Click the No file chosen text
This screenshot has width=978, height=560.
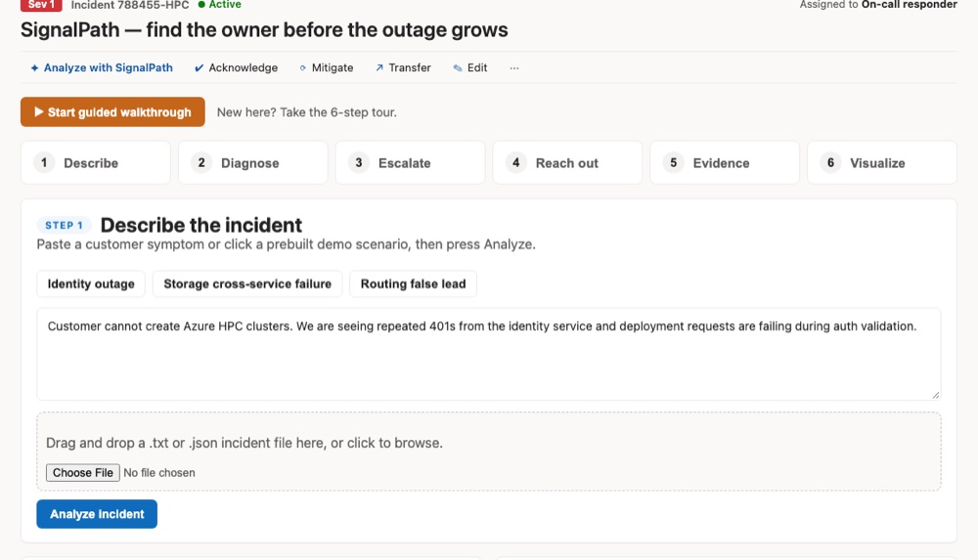point(159,473)
